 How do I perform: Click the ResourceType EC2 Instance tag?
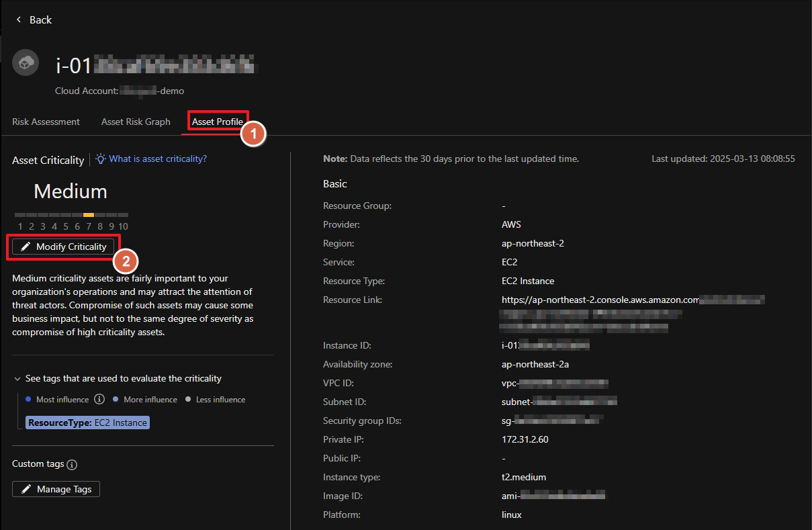[87, 423]
